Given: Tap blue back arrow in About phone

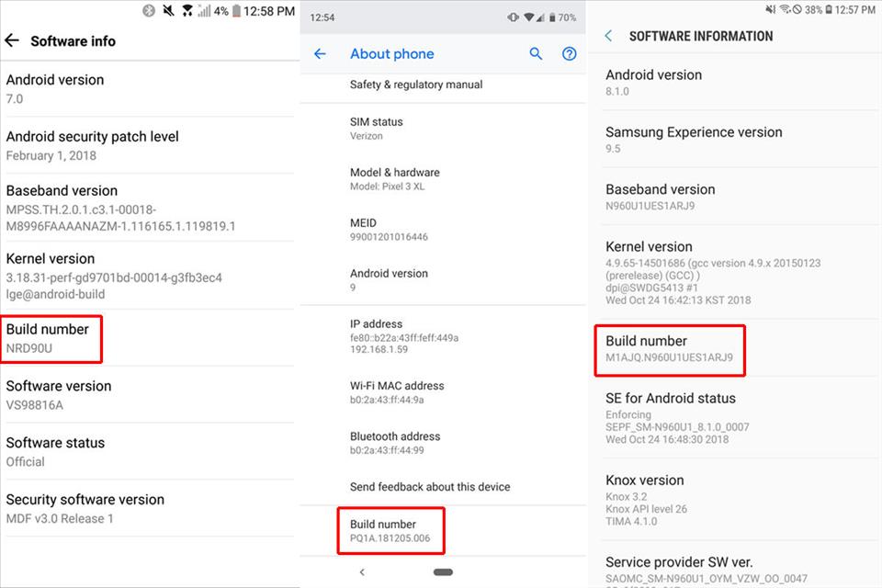Looking at the screenshot, I should coord(320,54).
